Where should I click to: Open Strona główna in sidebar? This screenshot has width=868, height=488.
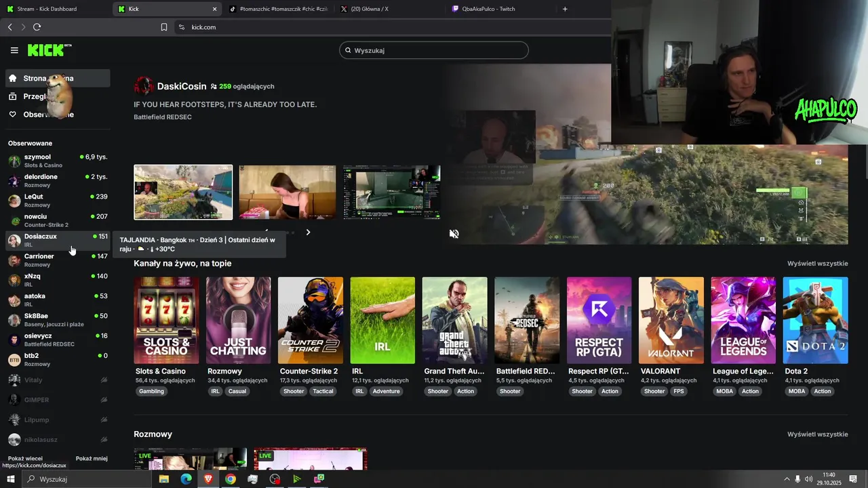point(58,78)
